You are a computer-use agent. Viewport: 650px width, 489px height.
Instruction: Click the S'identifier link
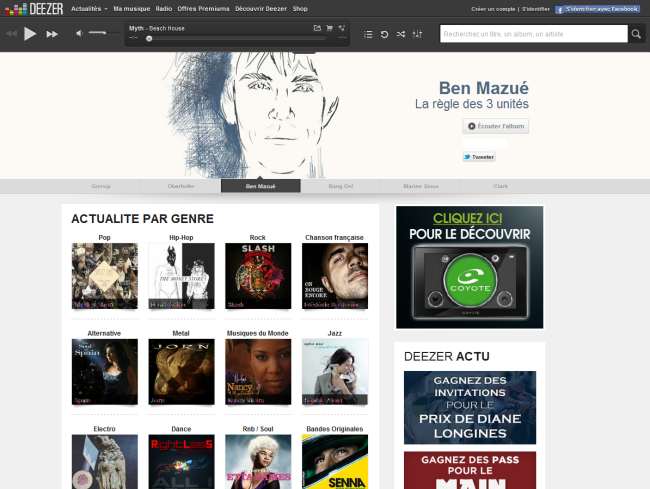click(536, 9)
